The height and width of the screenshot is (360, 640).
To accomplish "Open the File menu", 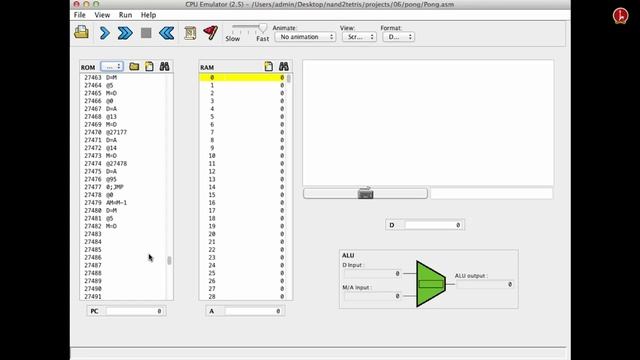I will click(80, 15).
